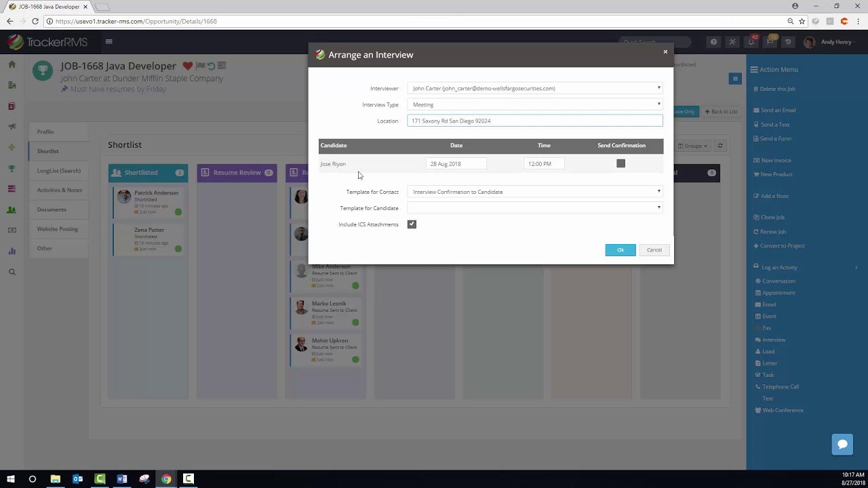
Task: Click the date field showing 28 Aug 2018
Action: [456, 163]
